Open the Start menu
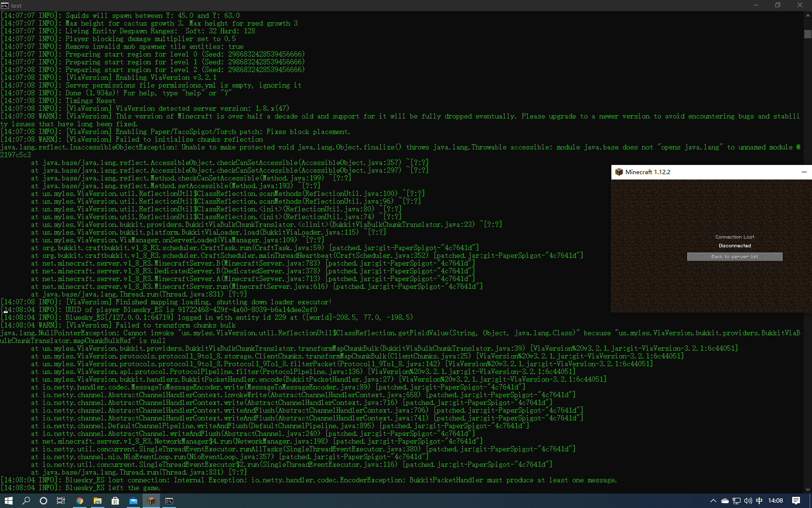 (9, 500)
